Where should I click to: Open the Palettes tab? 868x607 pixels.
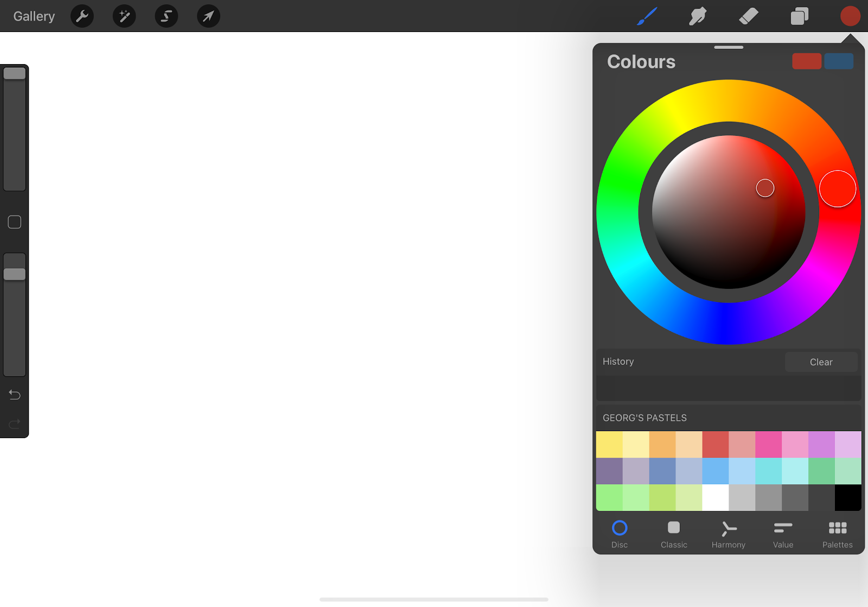pos(838,534)
